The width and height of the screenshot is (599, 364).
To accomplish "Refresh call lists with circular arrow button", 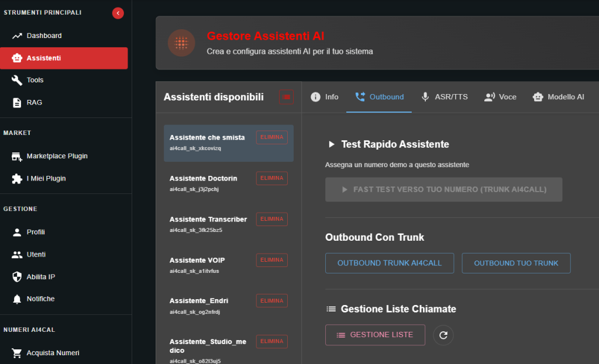I will pos(443,335).
